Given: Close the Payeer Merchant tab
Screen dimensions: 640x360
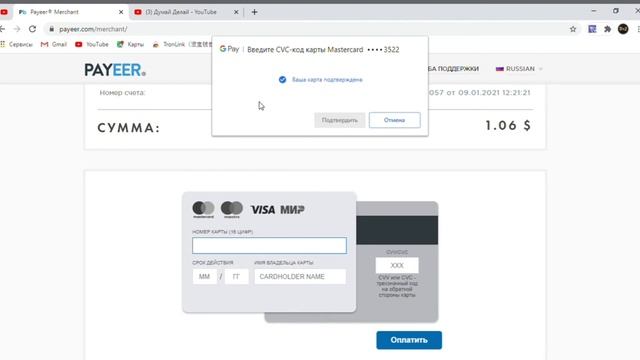Looking at the screenshot, I should click(x=121, y=12).
